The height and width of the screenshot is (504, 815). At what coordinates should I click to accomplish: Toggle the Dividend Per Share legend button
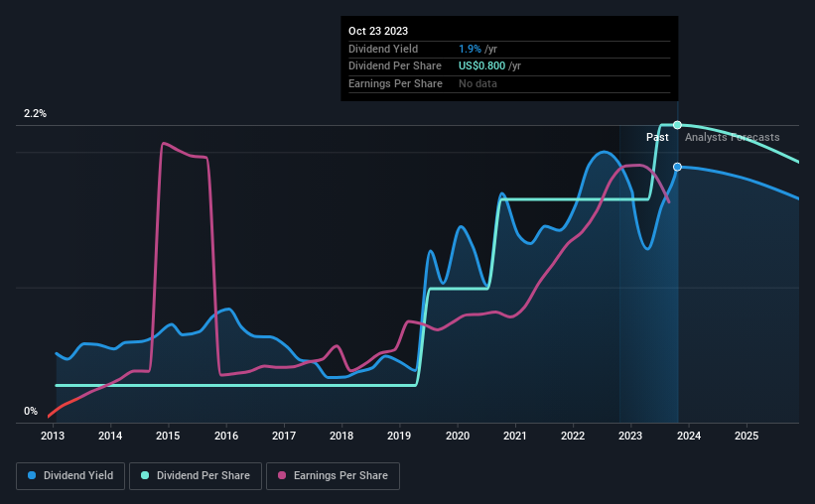tap(196, 476)
